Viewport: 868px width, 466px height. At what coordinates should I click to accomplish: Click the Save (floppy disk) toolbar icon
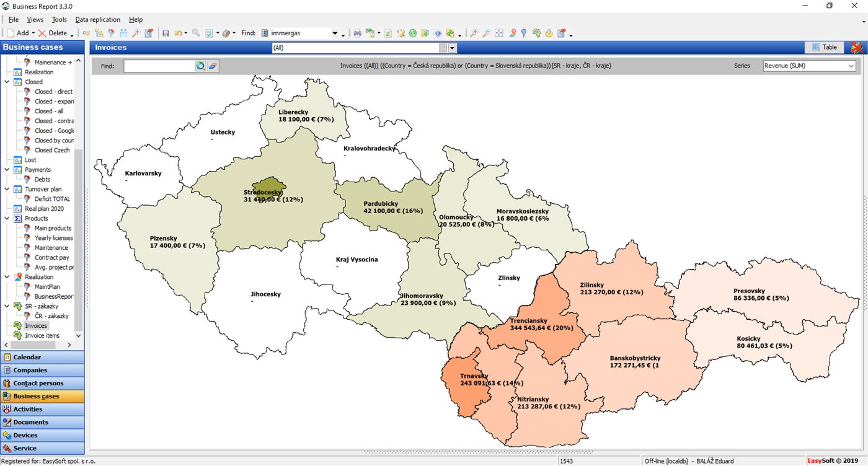tap(166, 33)
